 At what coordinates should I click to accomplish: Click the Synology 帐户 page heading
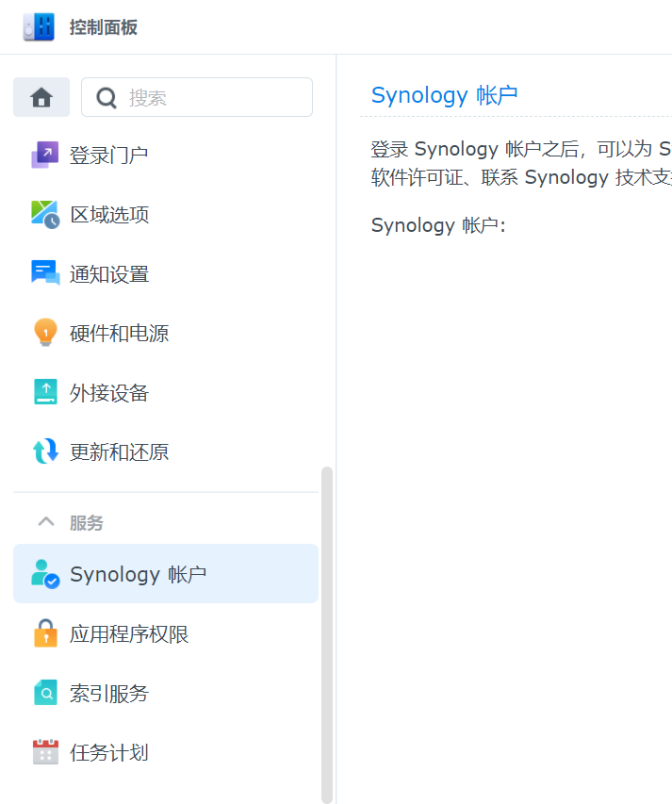(x=445, y=95)
